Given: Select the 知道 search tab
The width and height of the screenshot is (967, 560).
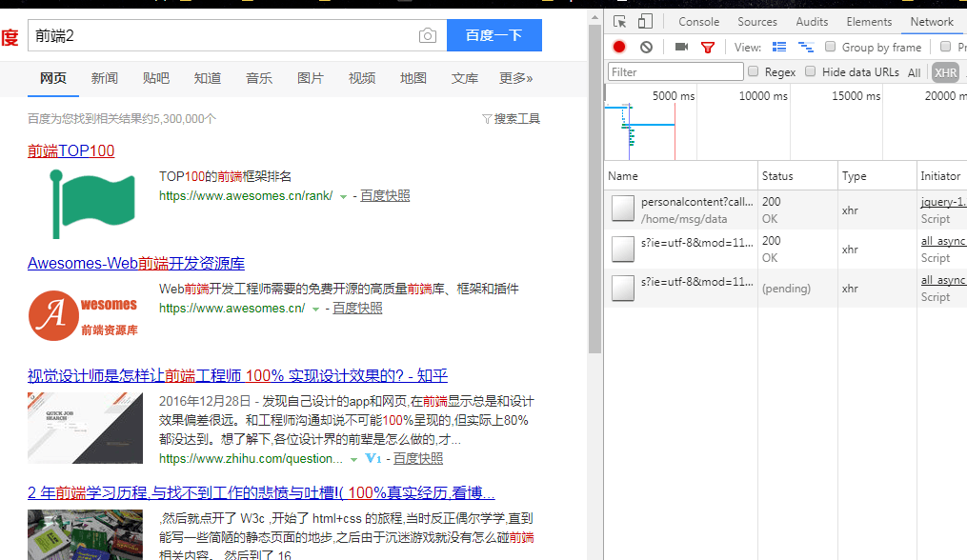Looking at the screenshot, I should pyautogui.click(x=208, y=78).
